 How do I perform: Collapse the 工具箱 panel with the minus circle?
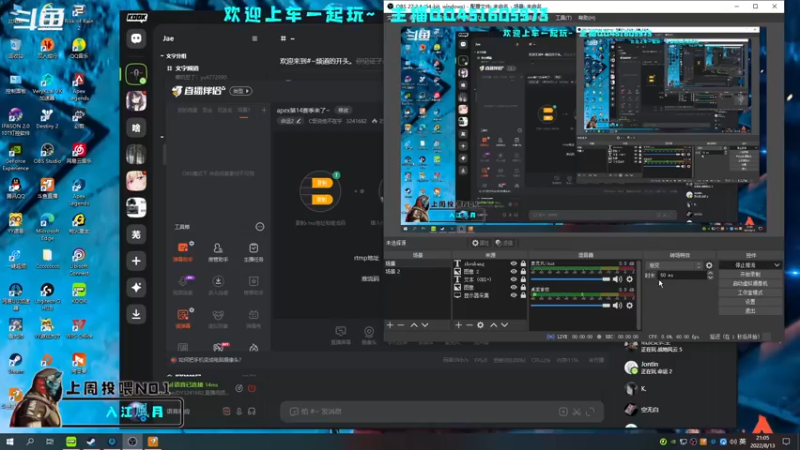tap(260, 227)
